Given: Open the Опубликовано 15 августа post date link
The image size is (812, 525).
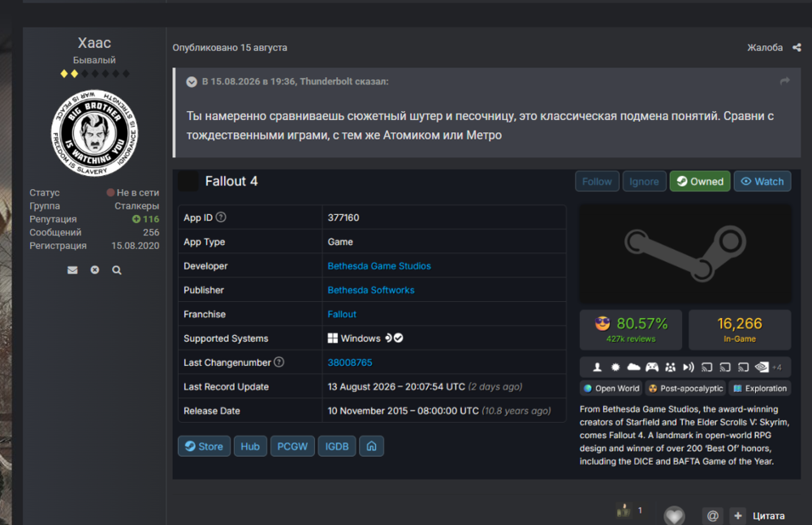Looking at the screenshot, I should (x=230, y=48).
